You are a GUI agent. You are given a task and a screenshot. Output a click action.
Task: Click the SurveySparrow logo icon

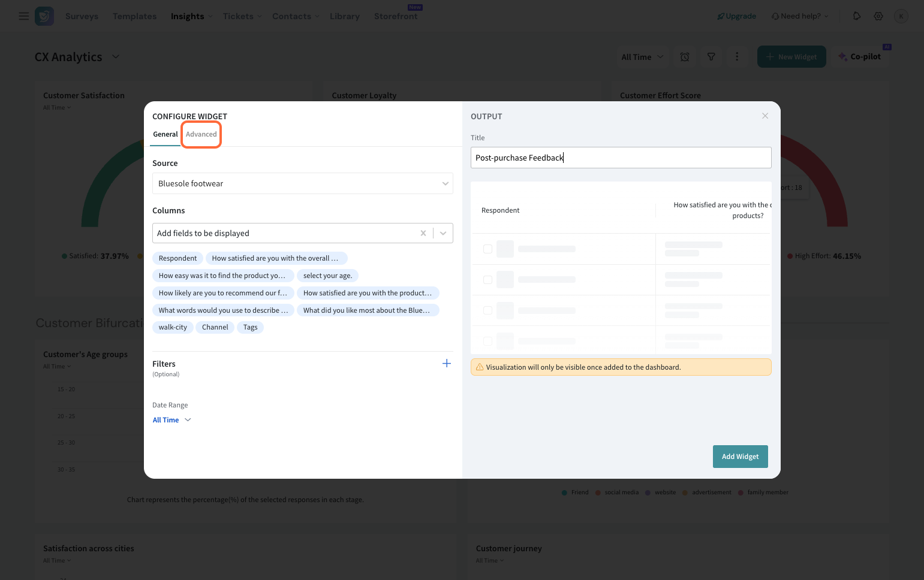[44, 16]
